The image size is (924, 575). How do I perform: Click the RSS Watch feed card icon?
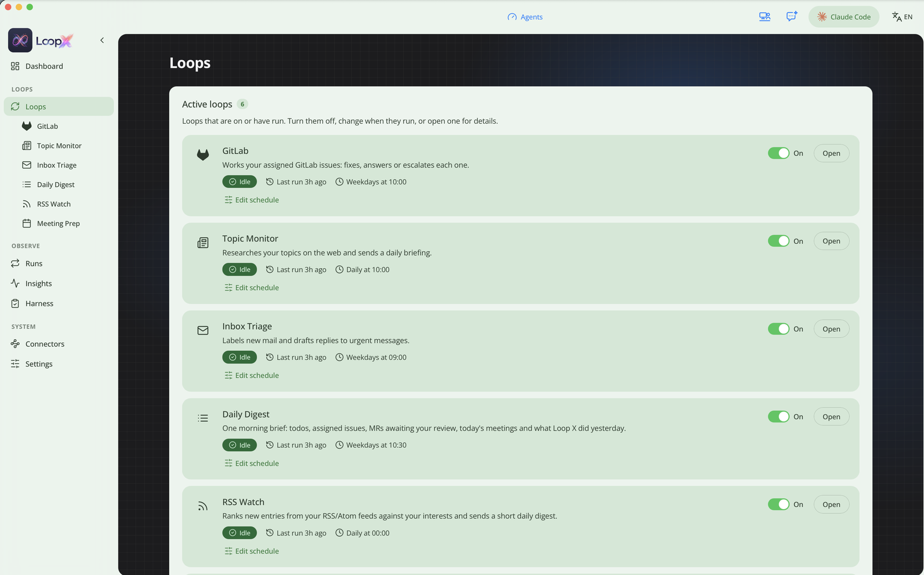pyautogui.click(x=203, y=506)
